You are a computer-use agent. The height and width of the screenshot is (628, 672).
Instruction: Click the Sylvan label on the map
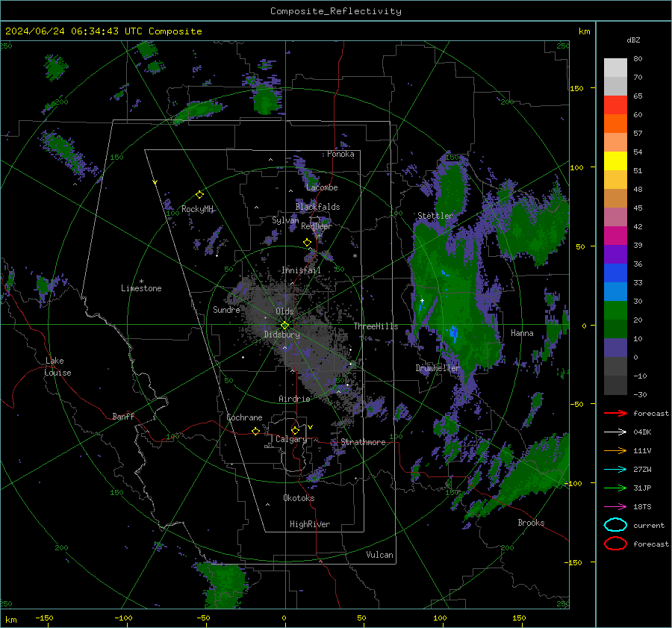tap(285, 220)
